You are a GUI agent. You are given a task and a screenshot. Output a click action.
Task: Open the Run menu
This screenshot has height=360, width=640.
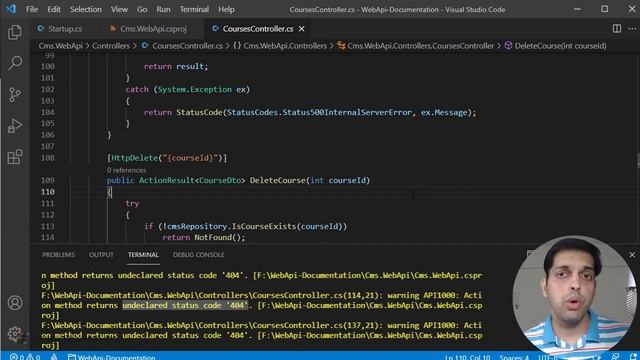[x=163, y=9]
